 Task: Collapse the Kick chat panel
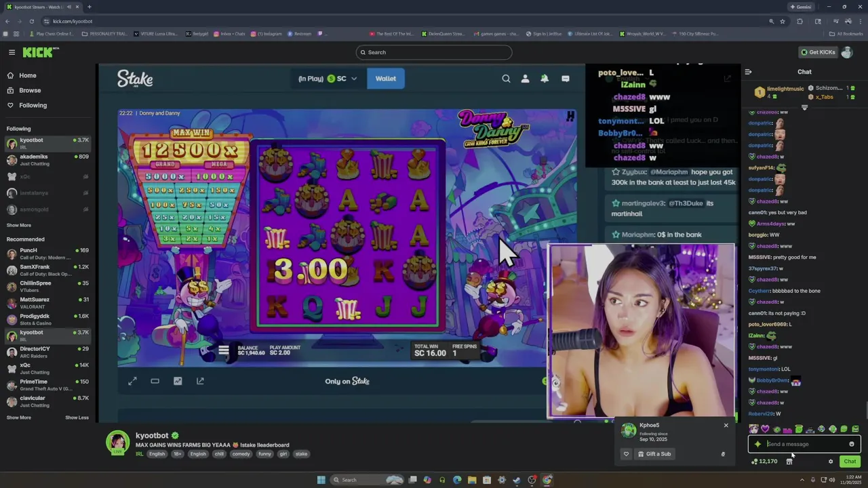tap(748, 72)
